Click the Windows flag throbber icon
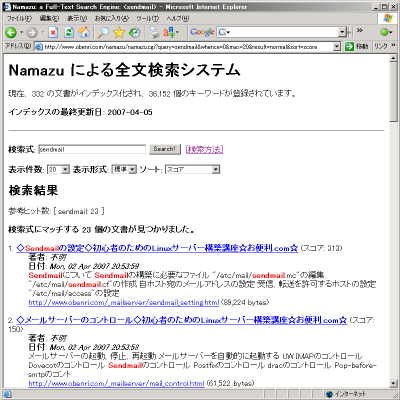 [388, 18]
